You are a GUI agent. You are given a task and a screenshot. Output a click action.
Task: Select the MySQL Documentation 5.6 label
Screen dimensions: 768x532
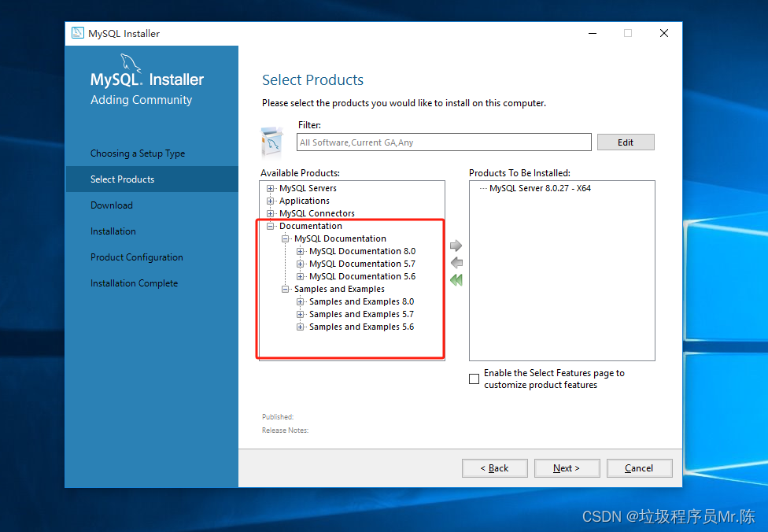(363, 276)
